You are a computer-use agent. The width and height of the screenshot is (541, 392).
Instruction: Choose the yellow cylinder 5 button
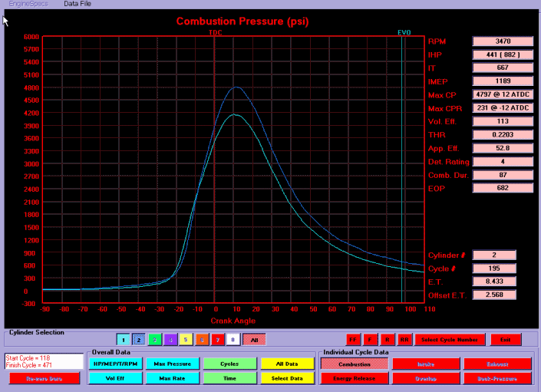187,339
